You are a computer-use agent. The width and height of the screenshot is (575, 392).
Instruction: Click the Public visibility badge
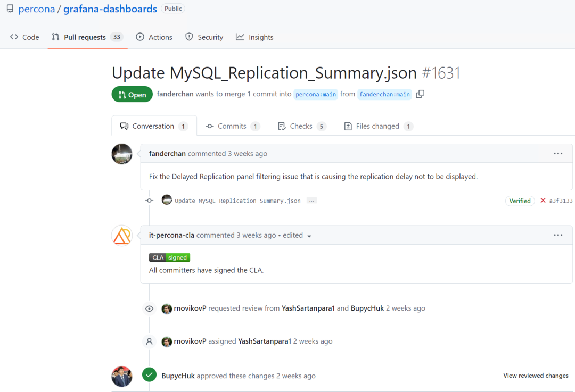coord(172,9)
